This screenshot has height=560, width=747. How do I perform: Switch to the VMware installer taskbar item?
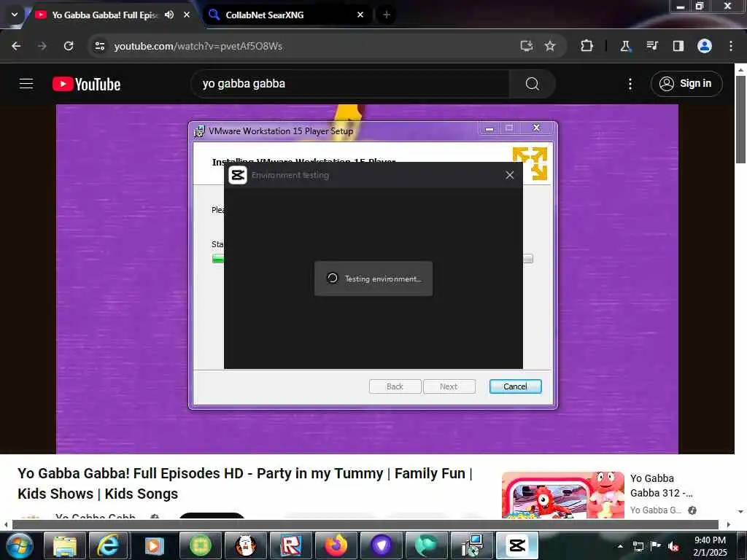(x=472, y=545)
